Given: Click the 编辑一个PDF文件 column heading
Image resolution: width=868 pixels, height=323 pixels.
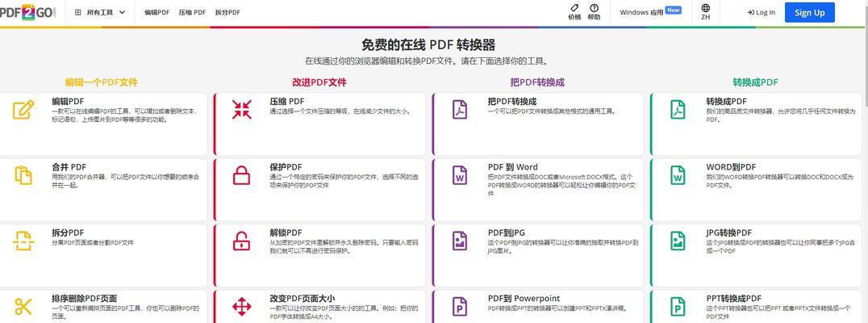Looking at the screenshot, I should 102,82.
